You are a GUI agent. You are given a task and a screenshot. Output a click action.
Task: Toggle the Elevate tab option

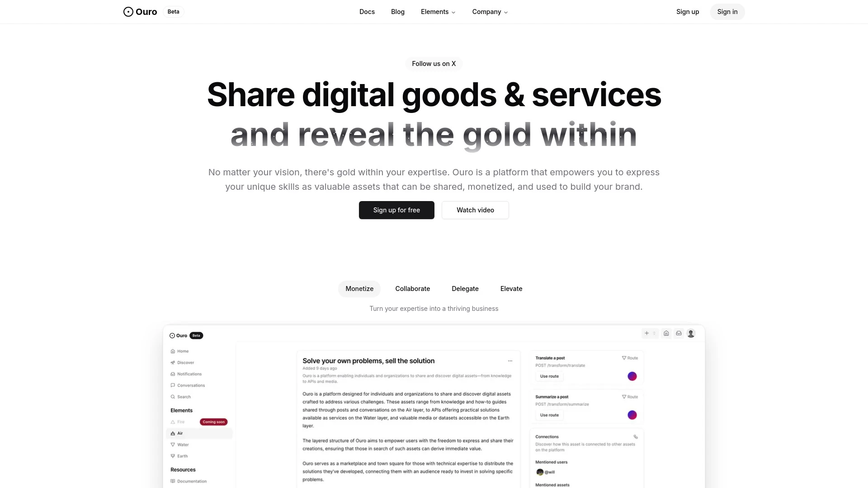click(x=511, y=288)
